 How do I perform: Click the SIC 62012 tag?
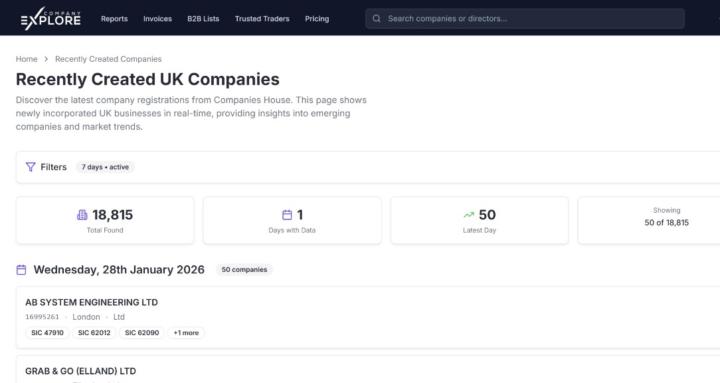[94, 332]
